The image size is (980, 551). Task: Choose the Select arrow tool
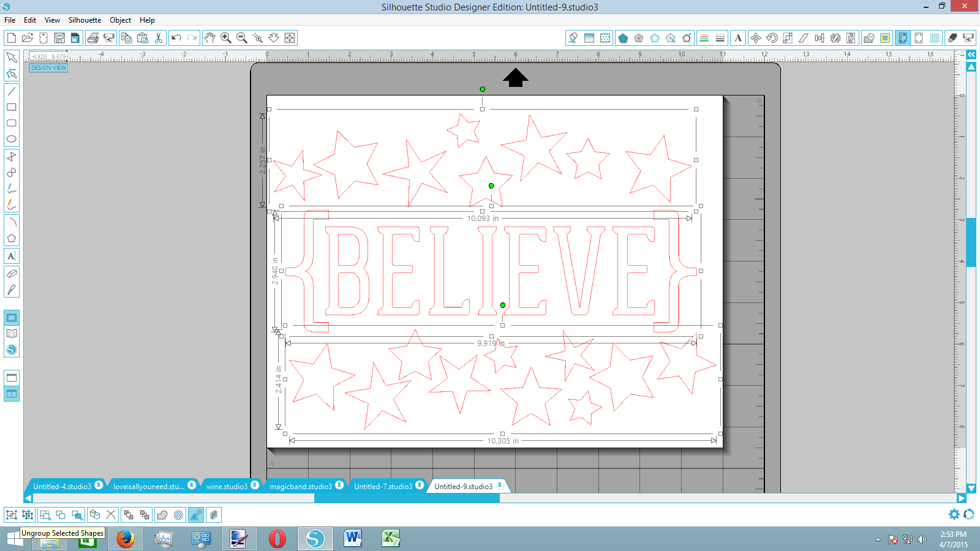coord(12,58)
